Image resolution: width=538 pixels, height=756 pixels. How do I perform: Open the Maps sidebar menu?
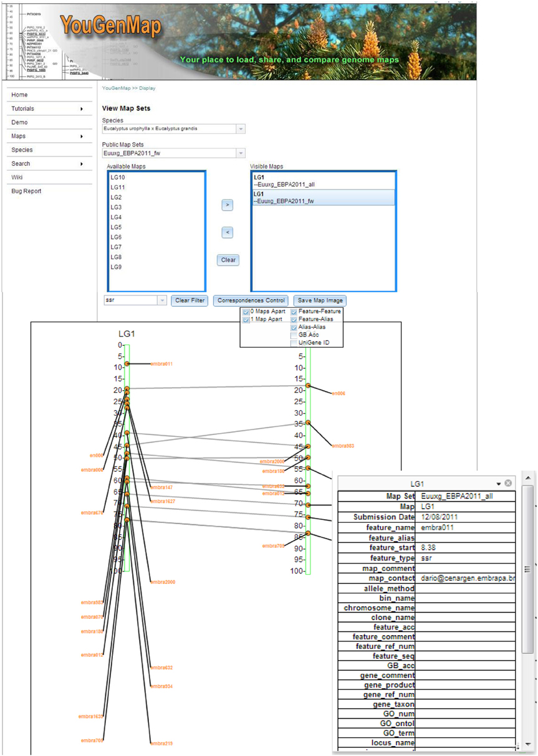point(17,136)
